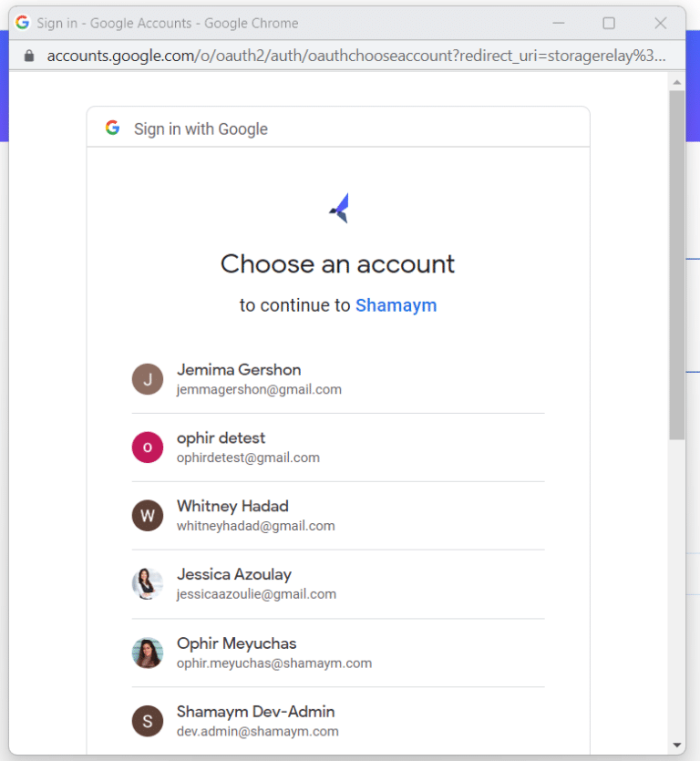Click the accounts.google.com address bar URL

(356, 56)
